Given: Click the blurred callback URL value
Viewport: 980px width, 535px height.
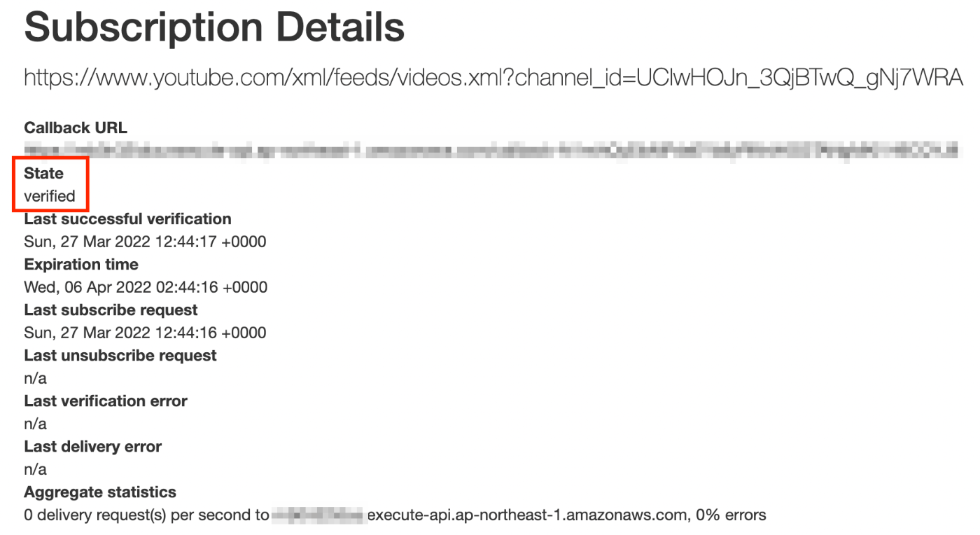Looking at the screenshot, I should click(490, 149).
